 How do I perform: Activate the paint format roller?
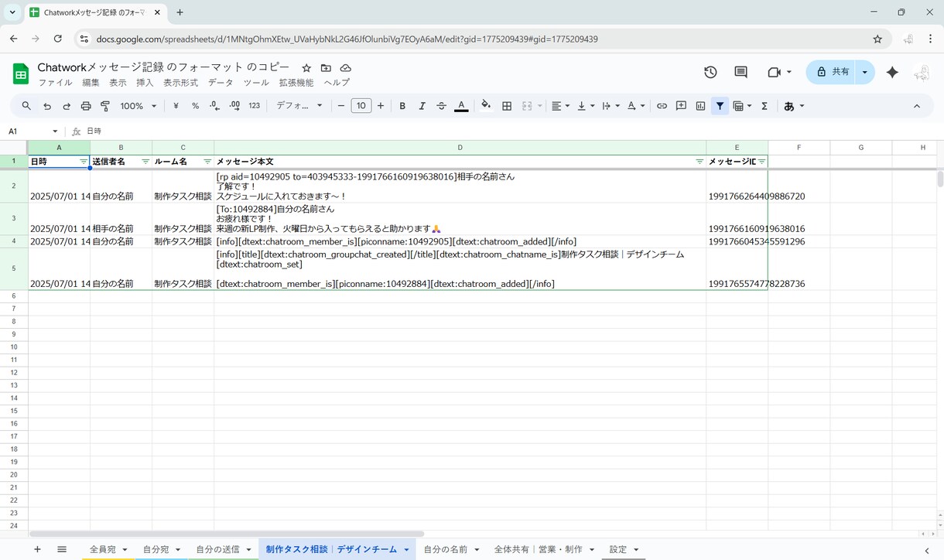(x=105, y=106)
